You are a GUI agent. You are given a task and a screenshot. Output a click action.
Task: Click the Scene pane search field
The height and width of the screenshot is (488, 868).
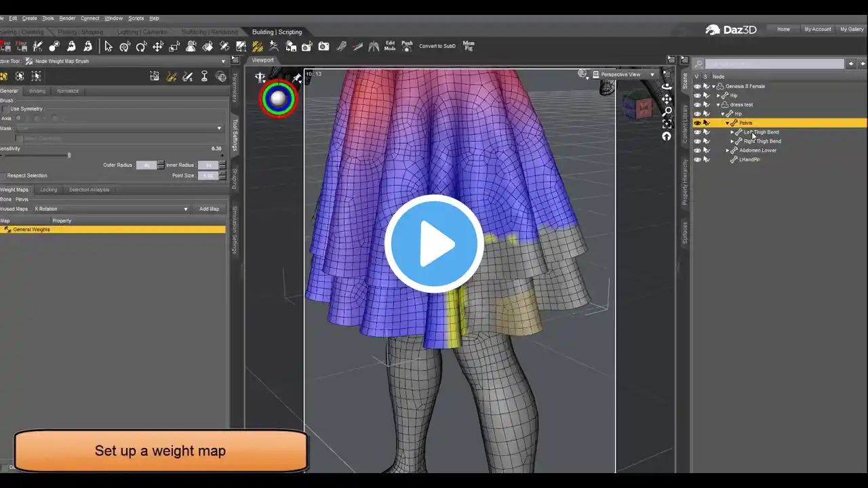774,64
